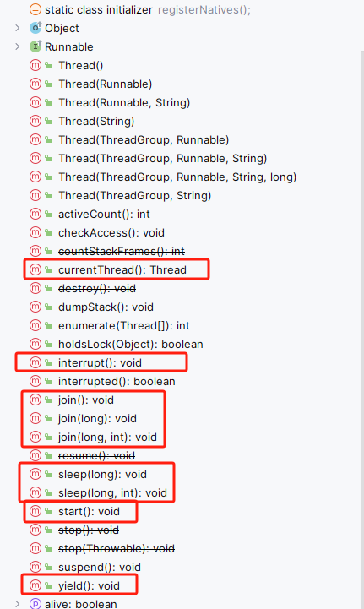The image size is (364, 609).
Task: Click method icon beside interrupt(): void
Action: coord(35,362)
